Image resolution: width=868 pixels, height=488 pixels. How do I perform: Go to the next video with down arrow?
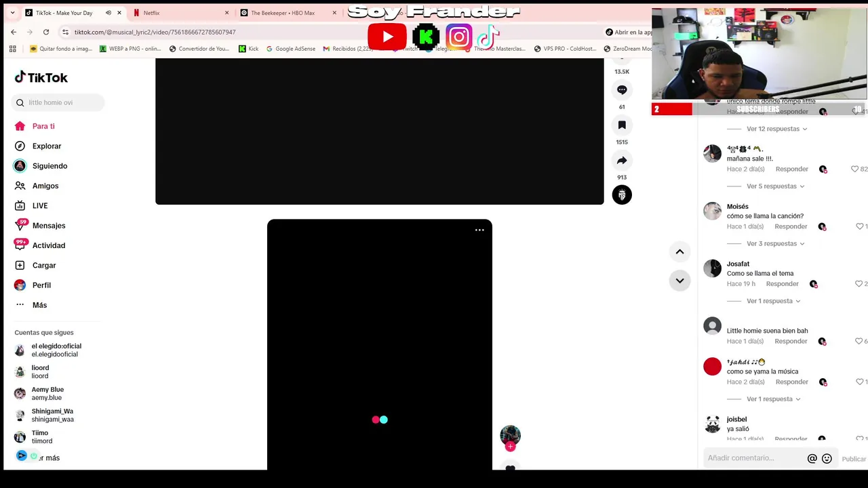click(x=679, y=281)
